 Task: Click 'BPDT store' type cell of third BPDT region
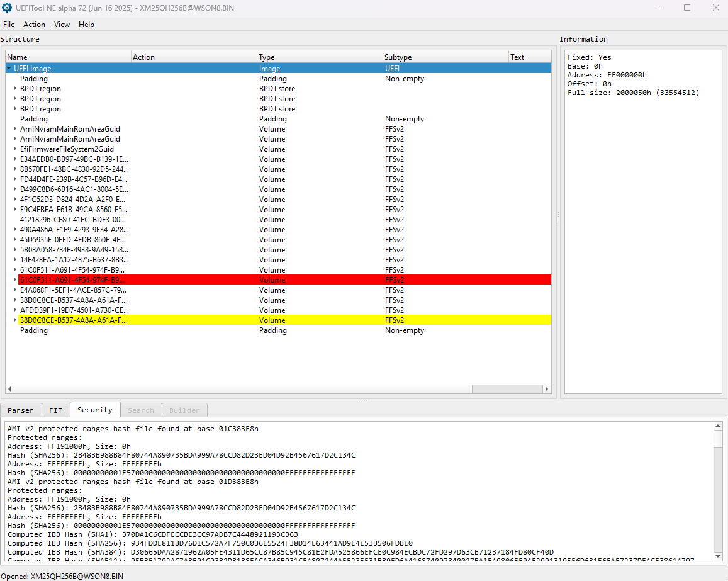point(277,109)
